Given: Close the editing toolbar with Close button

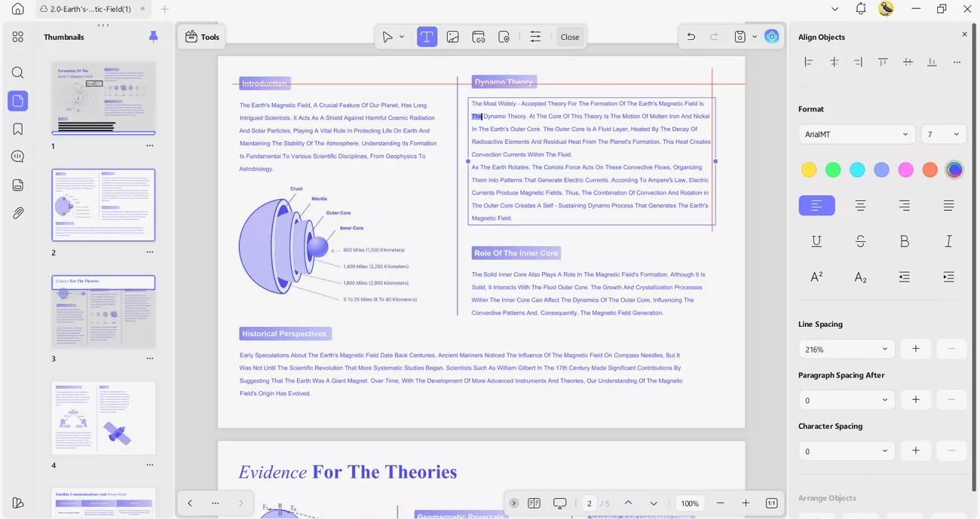Looking at the screenshot, I should point(570,36).
